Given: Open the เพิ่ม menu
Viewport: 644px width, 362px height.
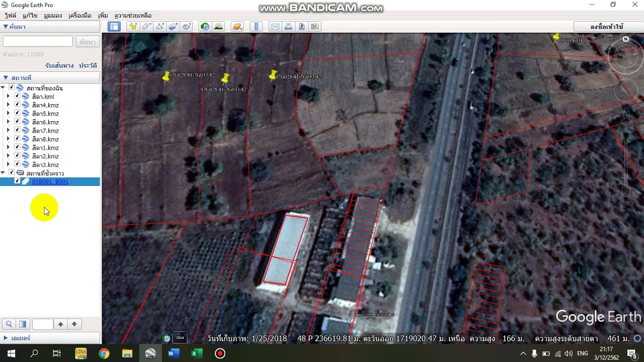Looking at the screenshot, I should [x=103, y=16].
